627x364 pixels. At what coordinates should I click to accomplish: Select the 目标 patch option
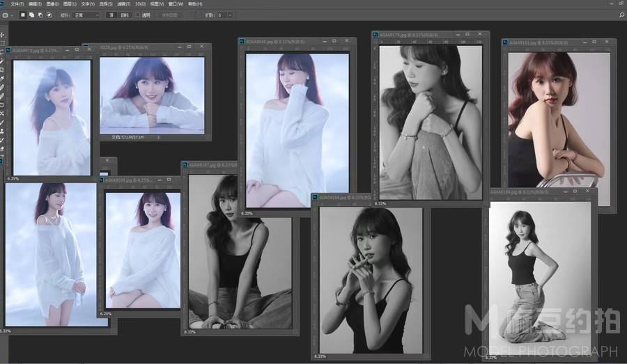pos(125,15)
